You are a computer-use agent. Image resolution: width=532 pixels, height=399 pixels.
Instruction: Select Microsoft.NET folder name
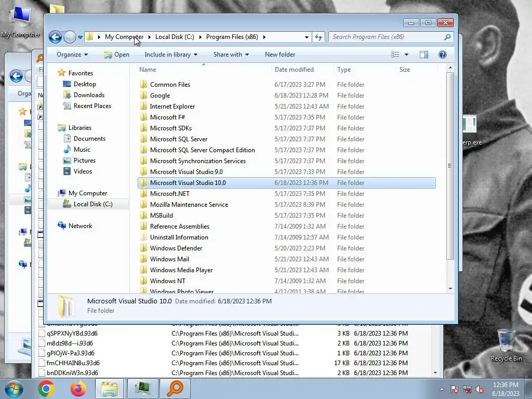point(170,194)
